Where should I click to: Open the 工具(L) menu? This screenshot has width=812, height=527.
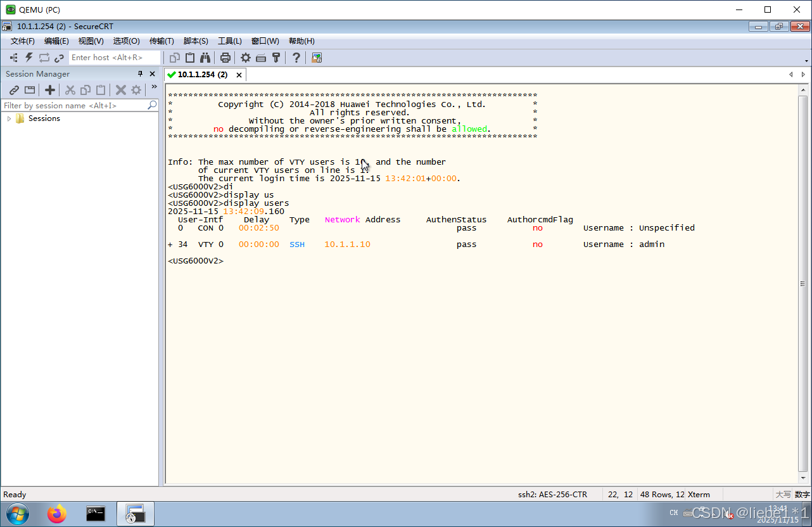(x=230, y=41)
